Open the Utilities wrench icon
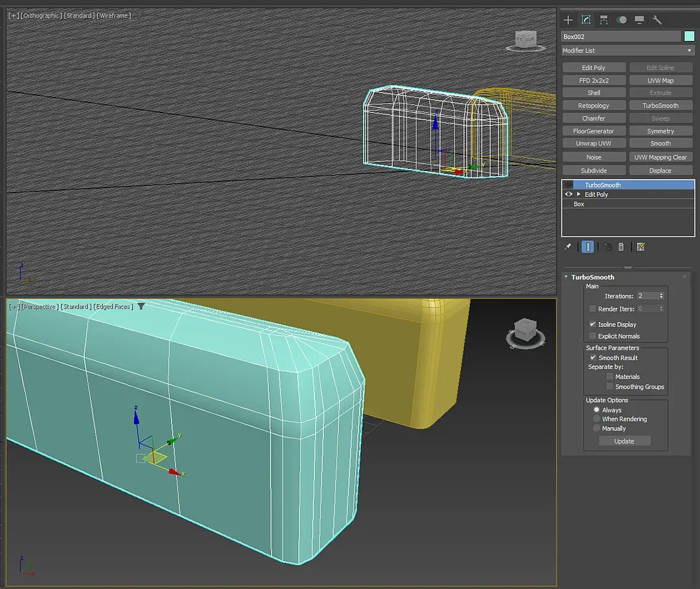 tap(657, 20)
